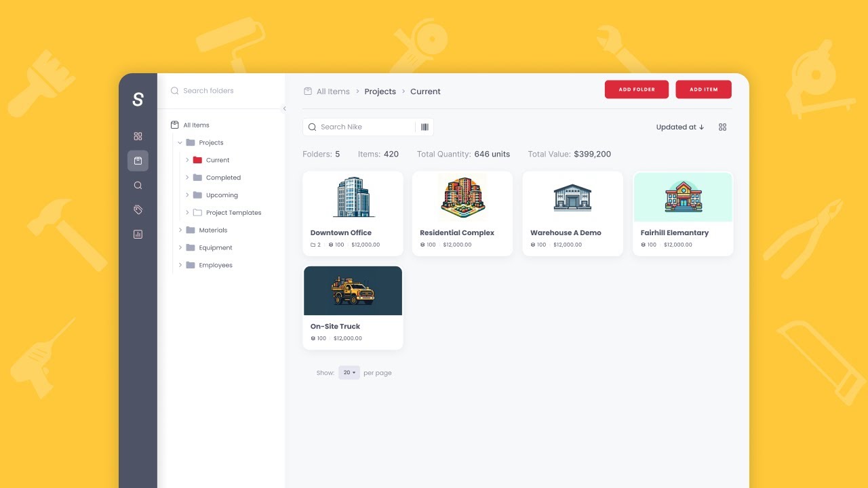868x488 pixels.
Task: Expand the Employees folder chevron
Action: (x=180, y=266)
